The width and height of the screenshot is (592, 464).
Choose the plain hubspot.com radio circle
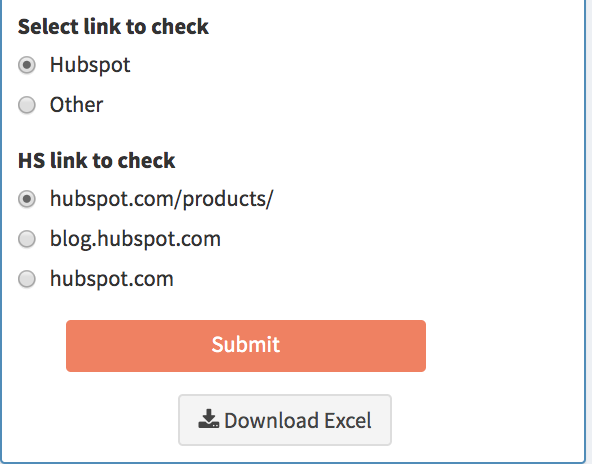pos(27,279)
